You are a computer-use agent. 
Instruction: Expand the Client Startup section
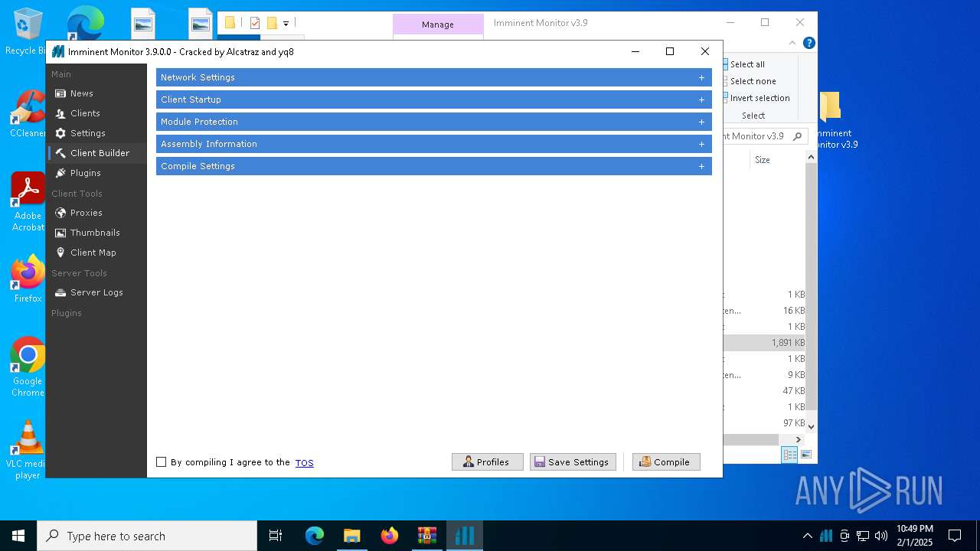pos(433,99)
